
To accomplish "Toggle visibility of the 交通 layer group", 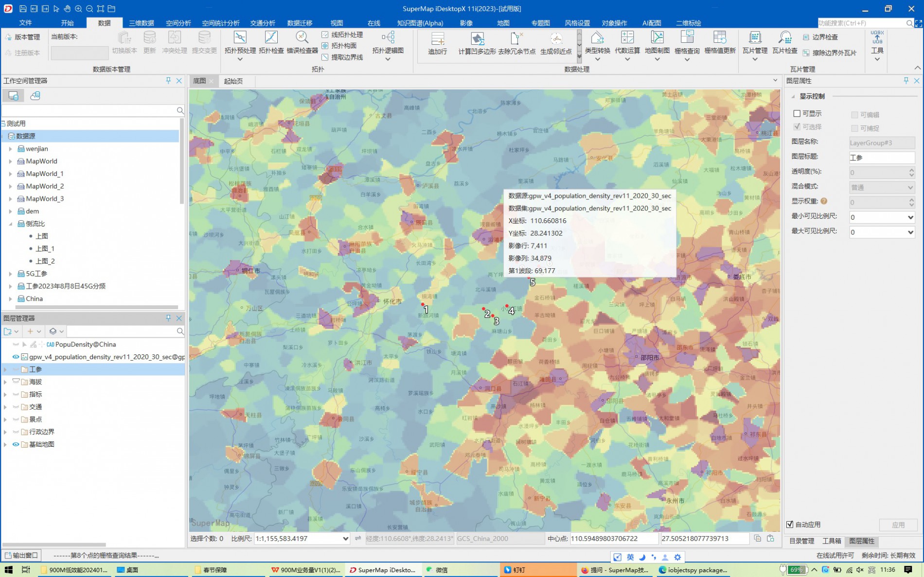I will point(16,407).
